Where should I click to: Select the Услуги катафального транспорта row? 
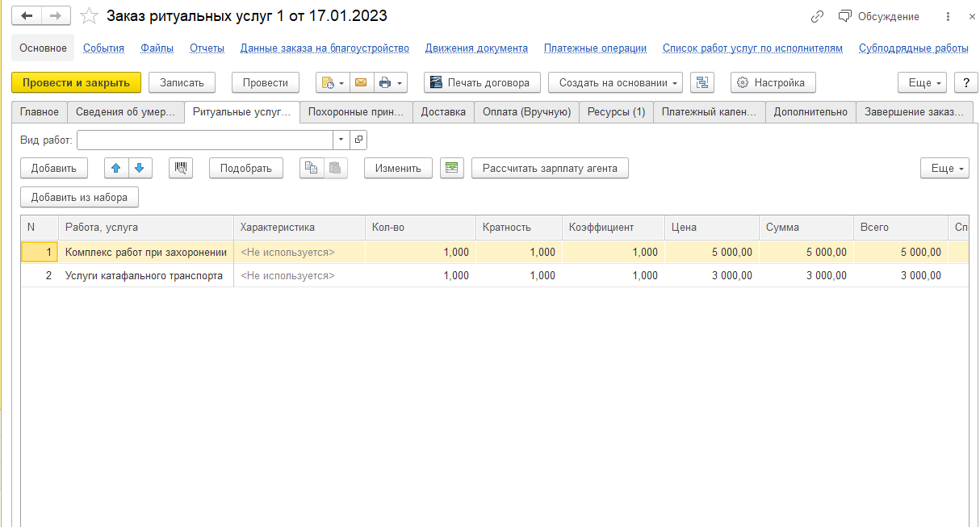click(x=144, y=276)
